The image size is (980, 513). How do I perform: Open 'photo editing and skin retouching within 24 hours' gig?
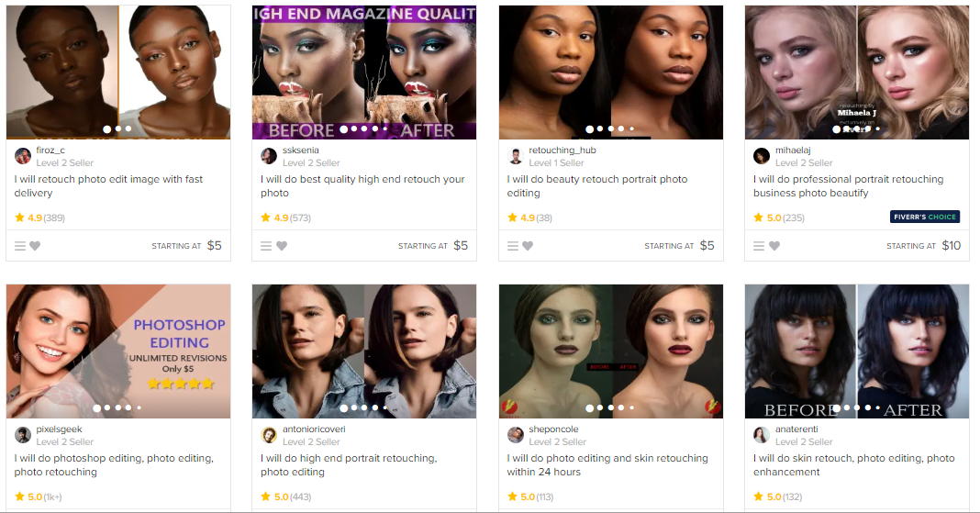point(607,465)
